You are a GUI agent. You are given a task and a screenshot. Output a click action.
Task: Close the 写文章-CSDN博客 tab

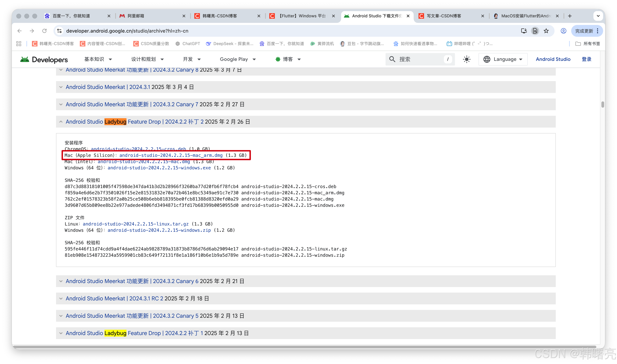(483, 16)
